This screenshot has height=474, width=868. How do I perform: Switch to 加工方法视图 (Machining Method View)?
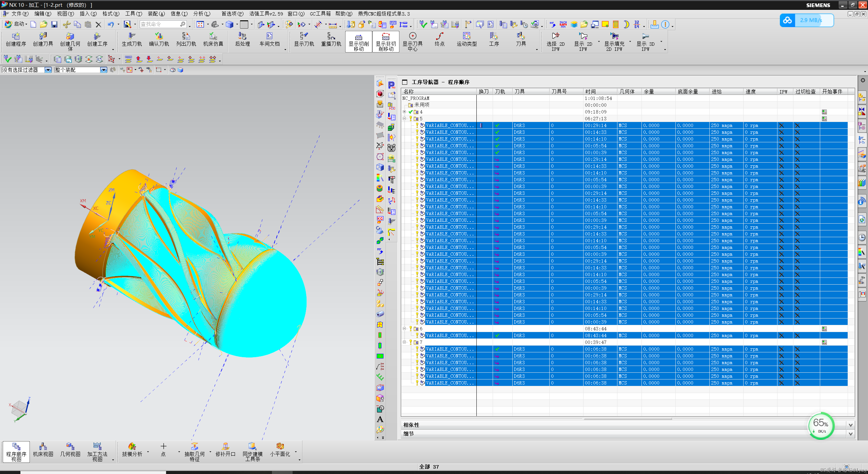tap(97, 452)
